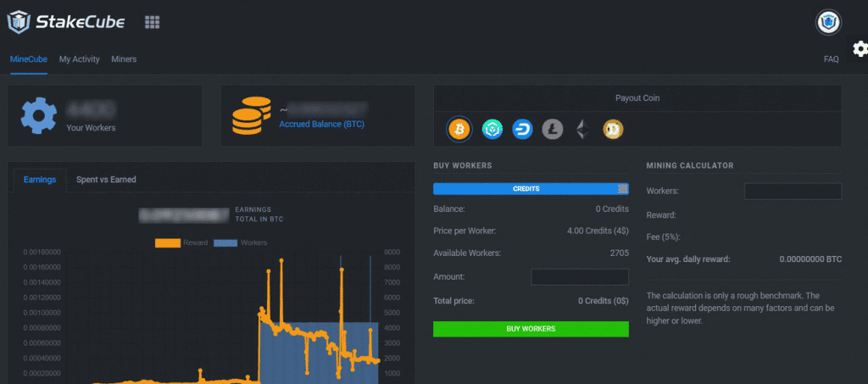Screen dimensions: 868x384
Task: Click the Available Workers value 2705
Action: click(x=619, y=253)
